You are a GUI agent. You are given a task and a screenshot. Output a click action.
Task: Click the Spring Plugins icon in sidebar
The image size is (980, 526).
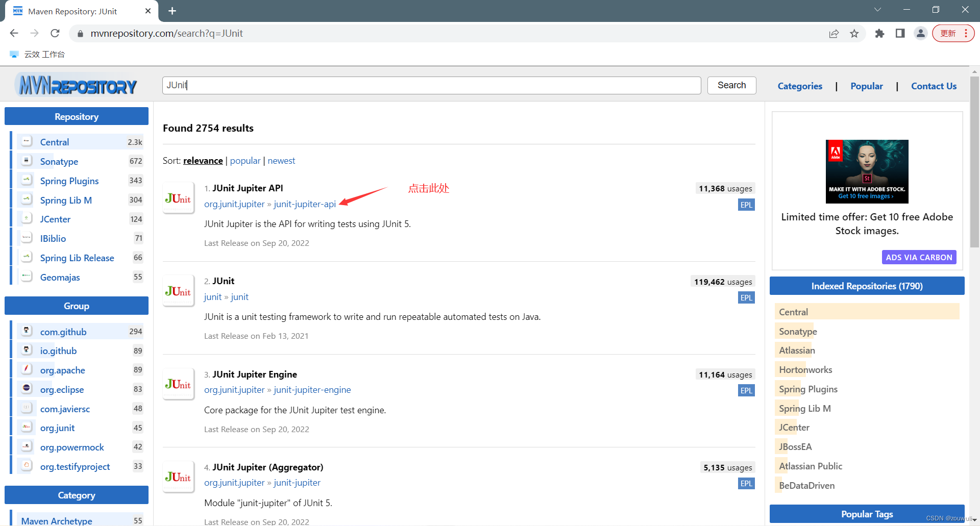point(27,180)
